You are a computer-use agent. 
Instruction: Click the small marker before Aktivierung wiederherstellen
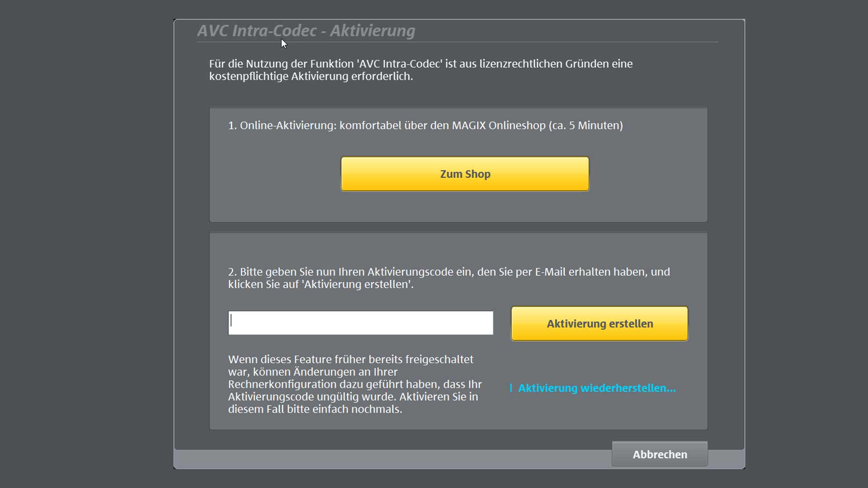pyautogui.click(x=511, y=388)
